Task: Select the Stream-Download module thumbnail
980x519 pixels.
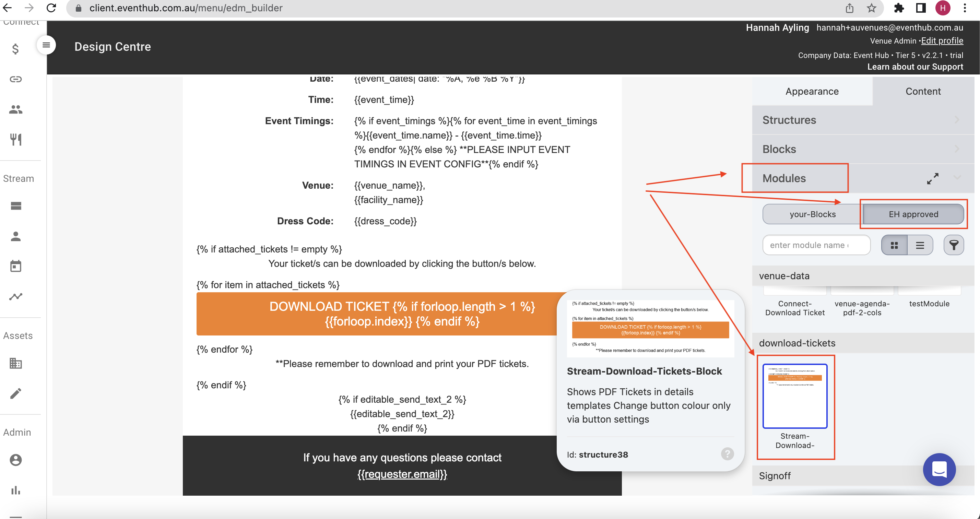Action: point(795,396)
